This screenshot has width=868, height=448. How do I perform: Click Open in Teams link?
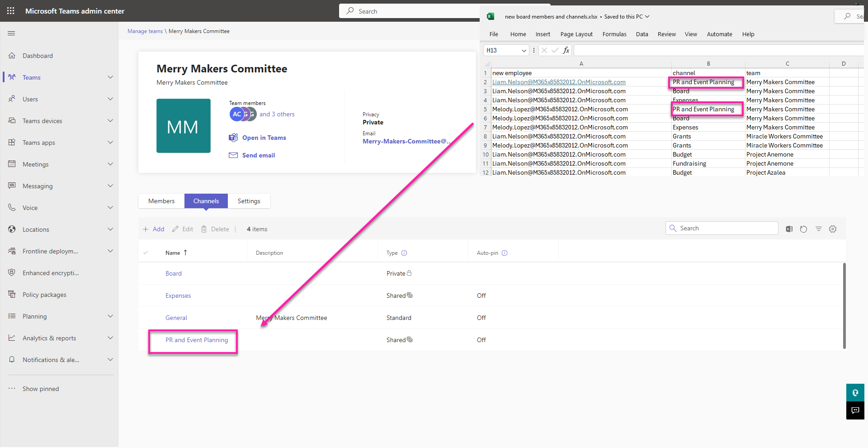(264, 138)
